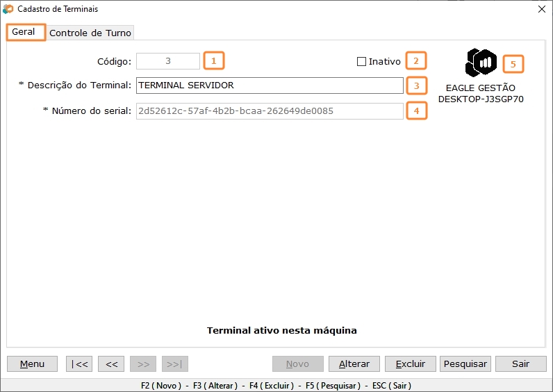Click the orange number 1 marker

(x=214, y=61)
